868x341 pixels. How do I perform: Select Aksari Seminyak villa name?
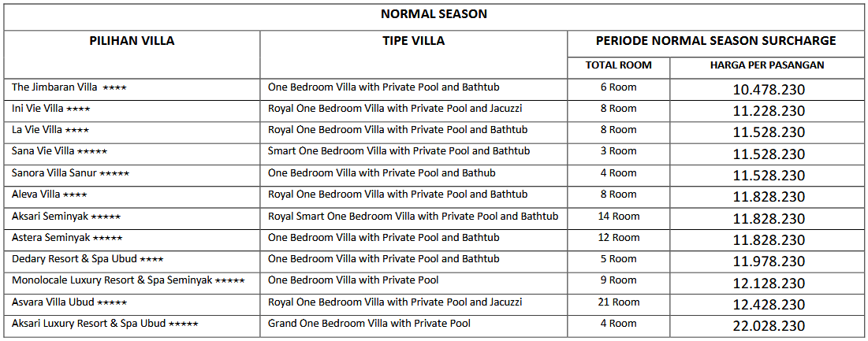(x=66, y=216)
